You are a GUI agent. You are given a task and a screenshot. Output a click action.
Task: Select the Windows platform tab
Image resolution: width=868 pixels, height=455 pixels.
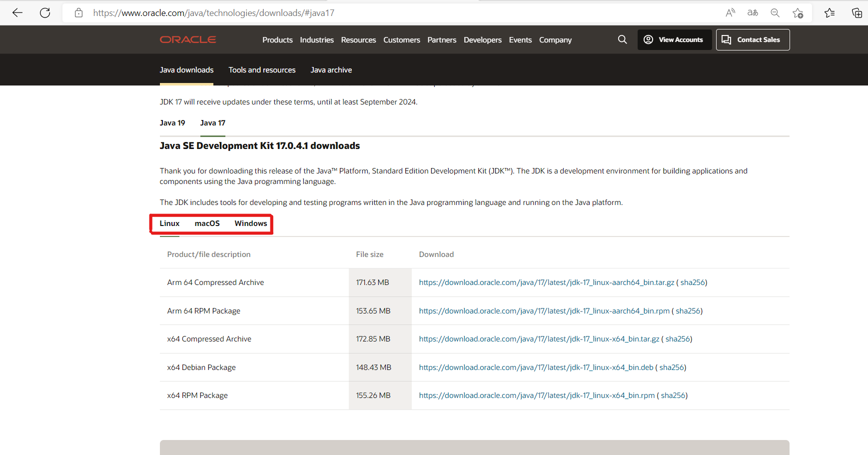[251, 223]
